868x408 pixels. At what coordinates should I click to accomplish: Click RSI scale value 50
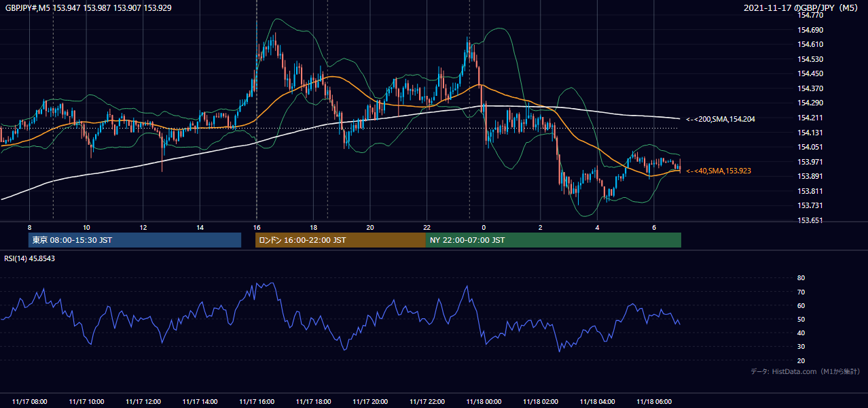[x=801, y=319]
